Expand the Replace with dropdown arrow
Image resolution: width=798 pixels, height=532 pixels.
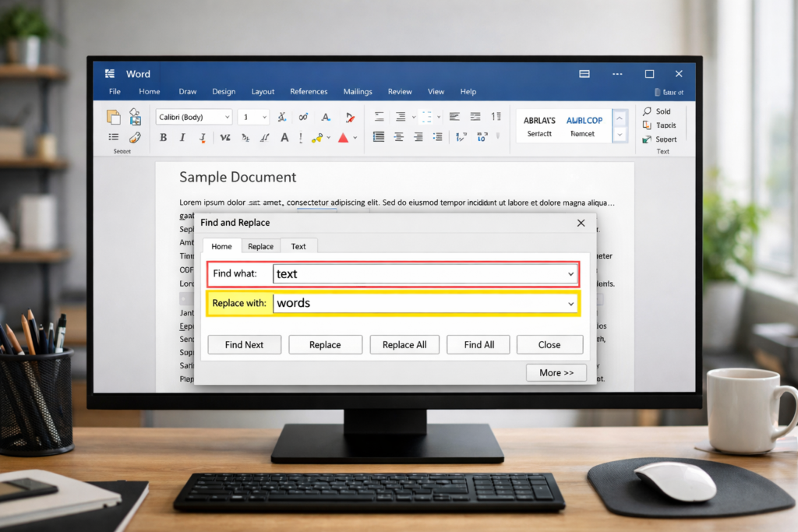point(570,303)
